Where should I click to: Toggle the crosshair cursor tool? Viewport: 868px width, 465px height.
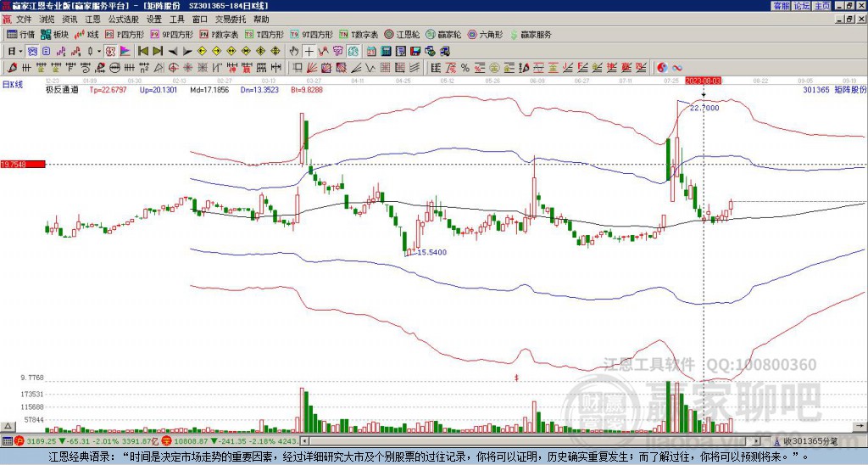pyautogui.click(x=309, y=51)
